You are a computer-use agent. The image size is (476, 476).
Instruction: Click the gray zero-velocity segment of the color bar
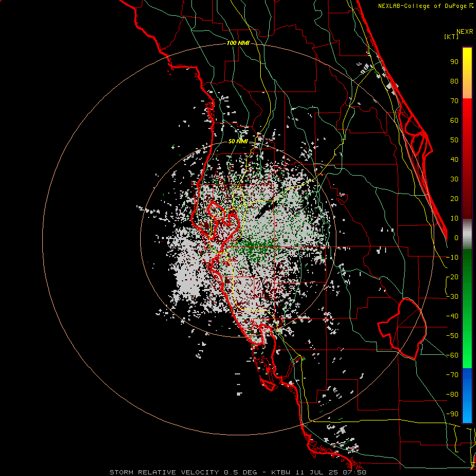(x=467, y=234)
